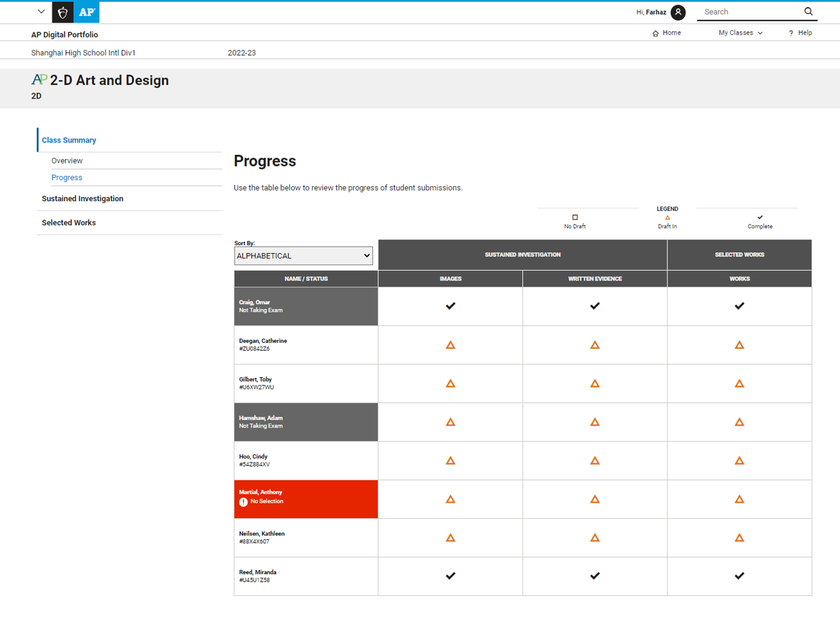Screen dimensions: 840x617
Task: Click the search magnifier icon
Action: coord(808,12)
